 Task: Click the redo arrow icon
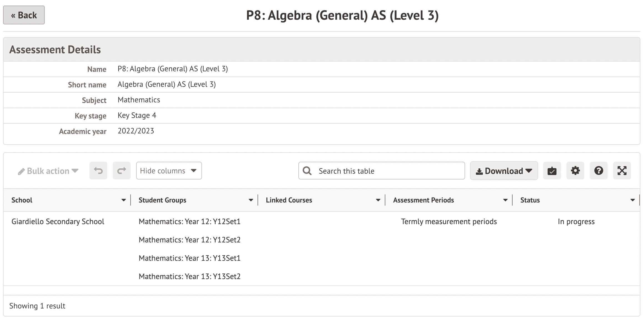[x=122, y=171]
